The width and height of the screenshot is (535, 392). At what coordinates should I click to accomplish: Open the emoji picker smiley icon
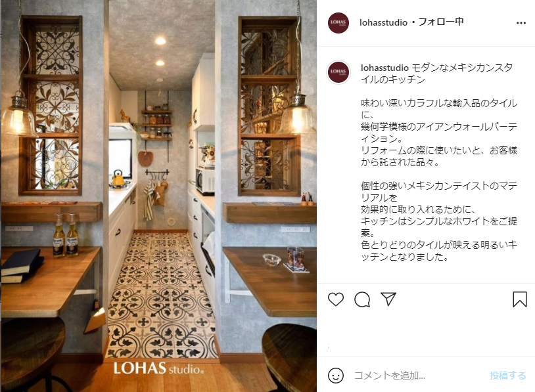336,376
